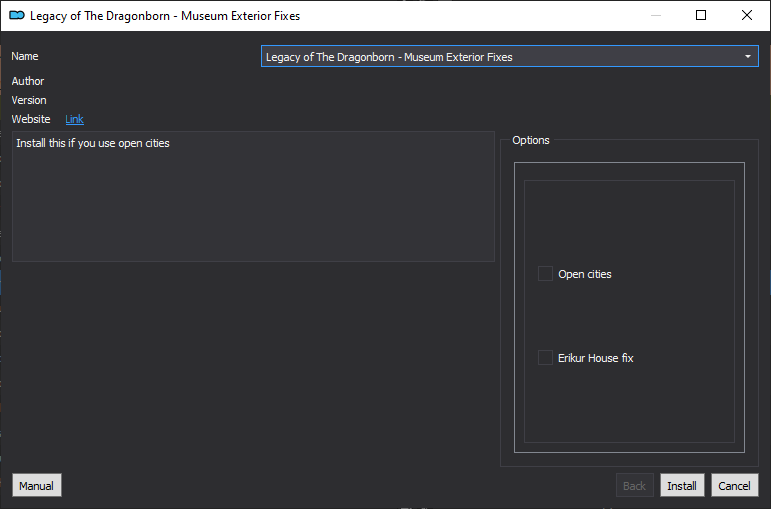Select the 'Install this if you use open cities' description
Image resolution: width=771 pixels, height=509 pixels.
[93, 143]
